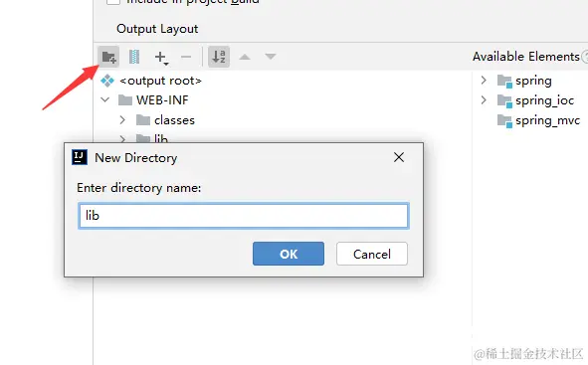Expand the classes folder

point(122,120)
